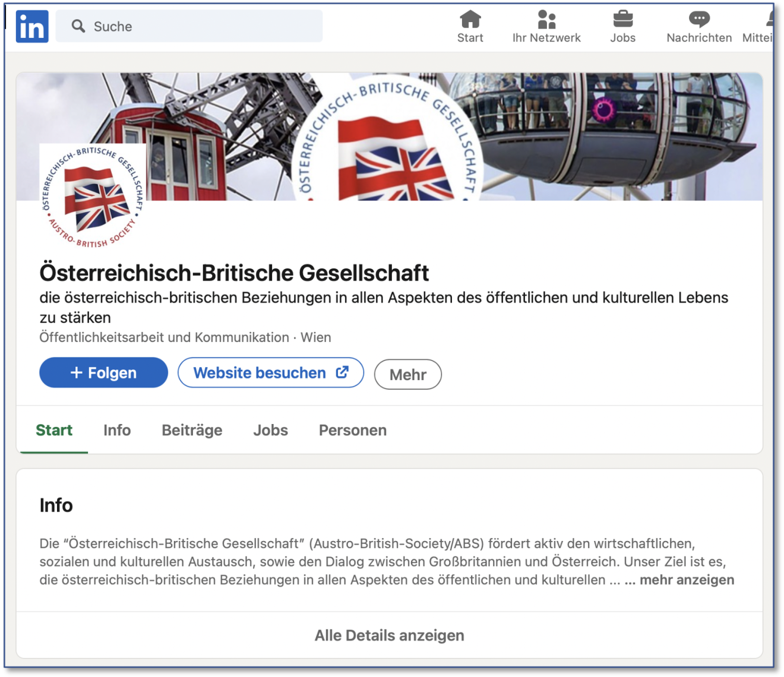Switch to the Personen tab
Image resolution: width=784 pixels, height=677 pixels.
(353, 431)
